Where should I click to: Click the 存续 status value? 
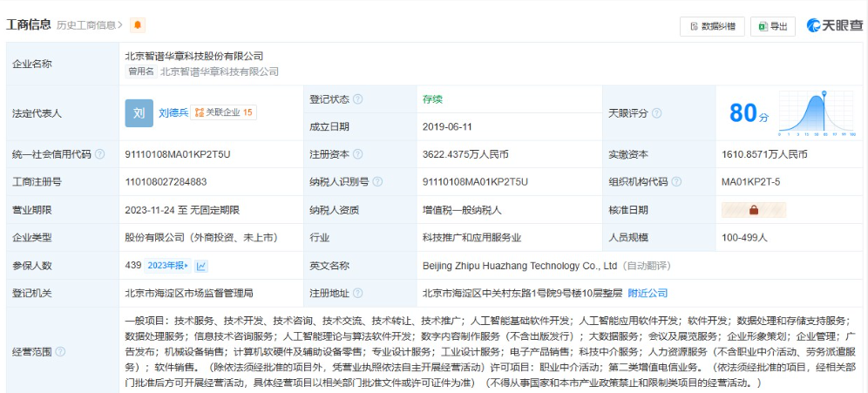click(x=432, y=99)
